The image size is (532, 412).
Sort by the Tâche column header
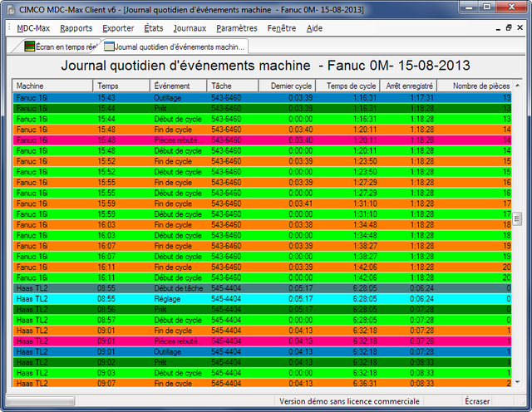233,86
